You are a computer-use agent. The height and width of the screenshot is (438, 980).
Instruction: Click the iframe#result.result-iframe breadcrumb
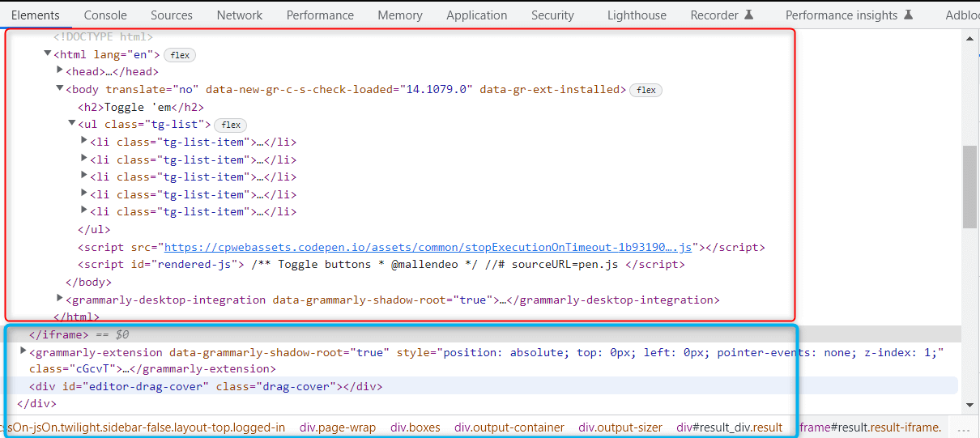coord(871,427)
